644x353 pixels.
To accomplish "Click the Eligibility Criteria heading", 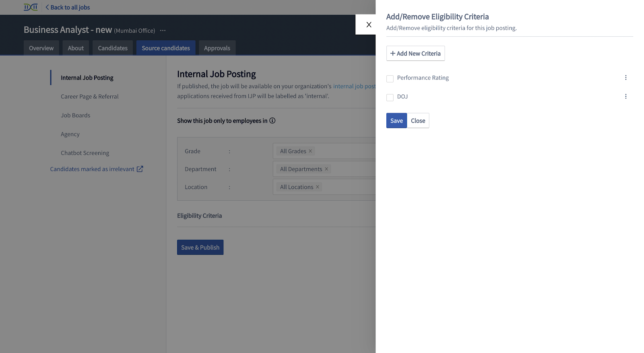I will click(200, 216).
